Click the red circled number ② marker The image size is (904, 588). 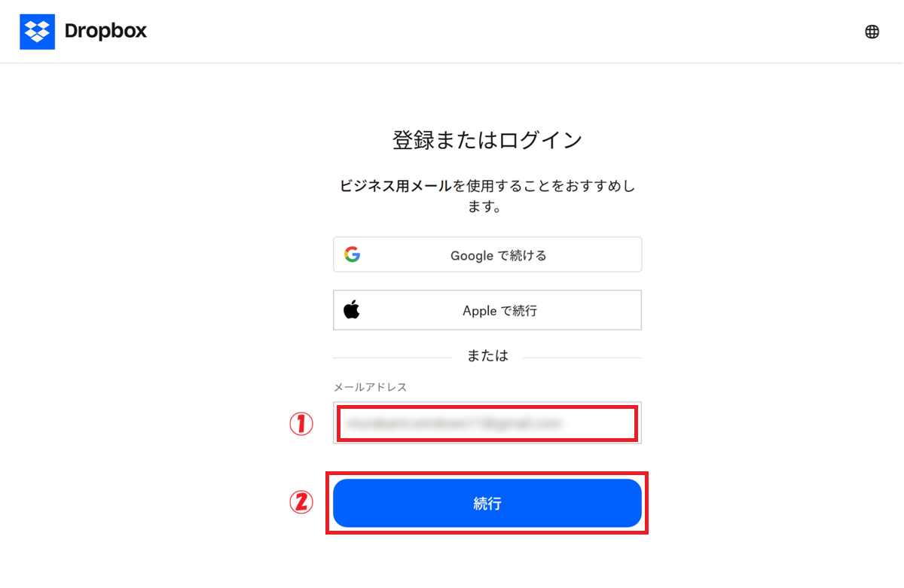click(x=301, y=502)
